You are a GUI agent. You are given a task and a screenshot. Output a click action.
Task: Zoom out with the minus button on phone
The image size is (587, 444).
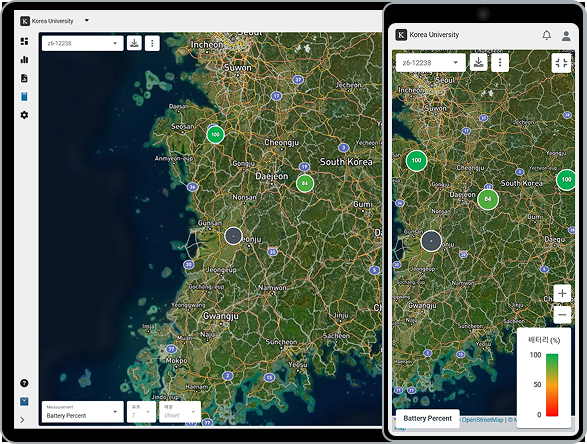562,314
